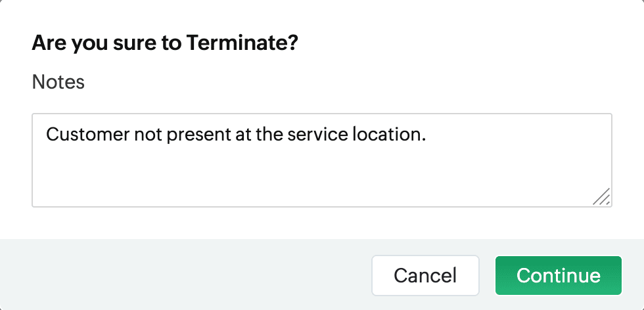The height and width of the screenshot is (310, 644).
Task: Click the Continue button to confirm termination
Action: tap(558, 275)
